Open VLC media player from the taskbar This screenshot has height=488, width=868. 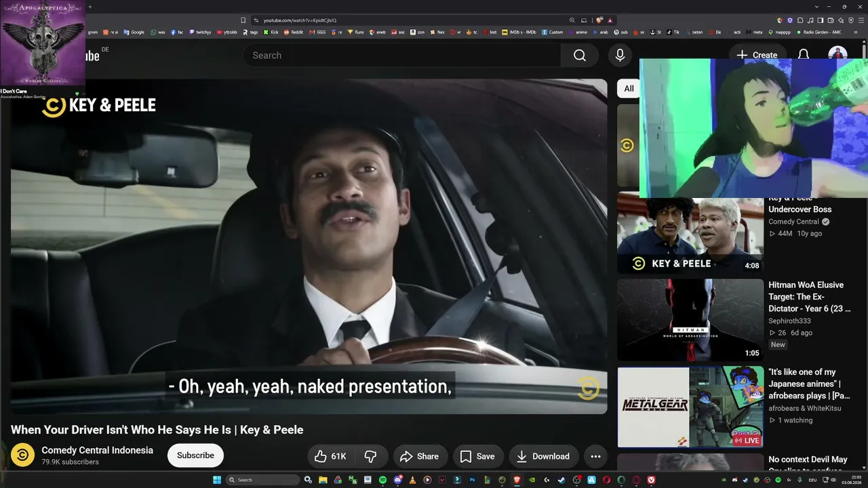pos(412,480)
